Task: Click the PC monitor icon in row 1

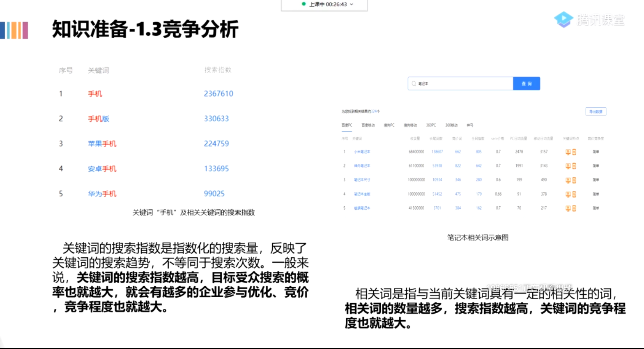Action: tap(568, 152)
